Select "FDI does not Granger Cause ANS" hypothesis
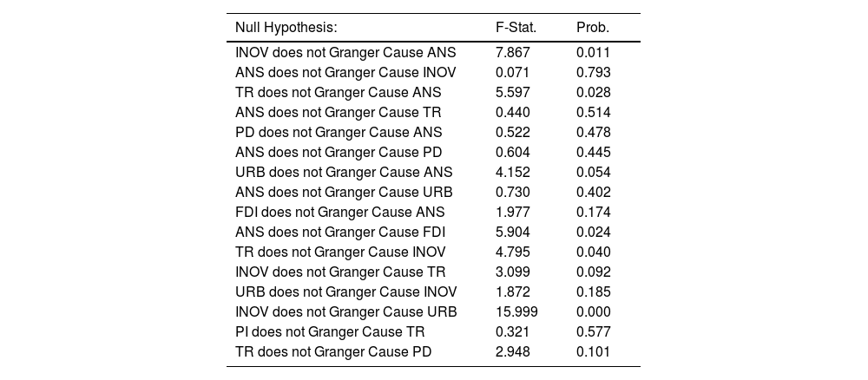This screenshot has height=380, width=868. click(340, 213)
